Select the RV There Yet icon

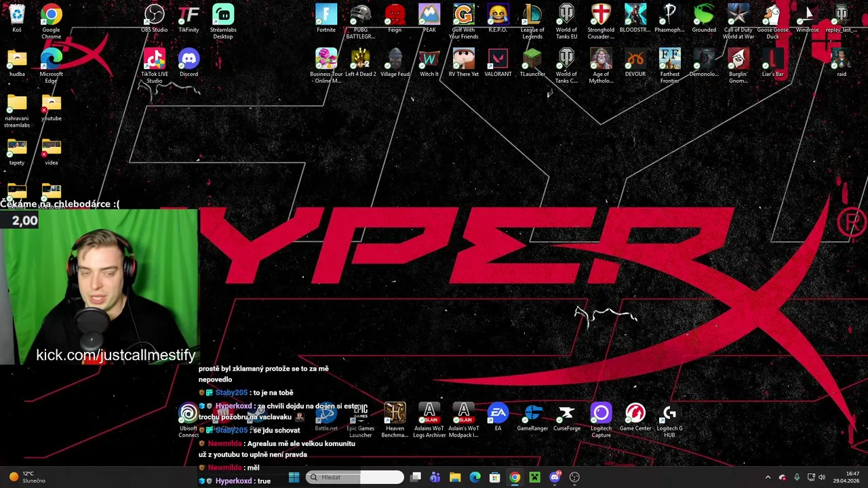[x=464, y=63]
